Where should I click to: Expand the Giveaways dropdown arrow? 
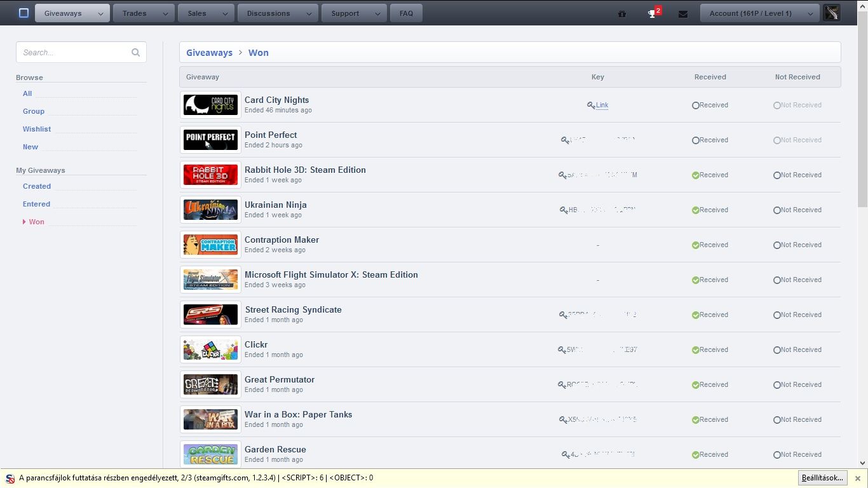pos(100,13)
